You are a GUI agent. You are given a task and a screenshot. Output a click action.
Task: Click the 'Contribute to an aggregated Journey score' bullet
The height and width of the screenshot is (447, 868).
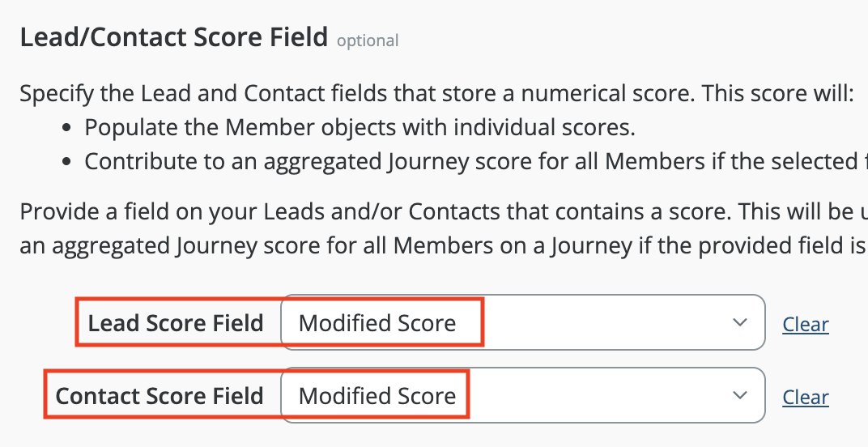click(x=470, y=161)
